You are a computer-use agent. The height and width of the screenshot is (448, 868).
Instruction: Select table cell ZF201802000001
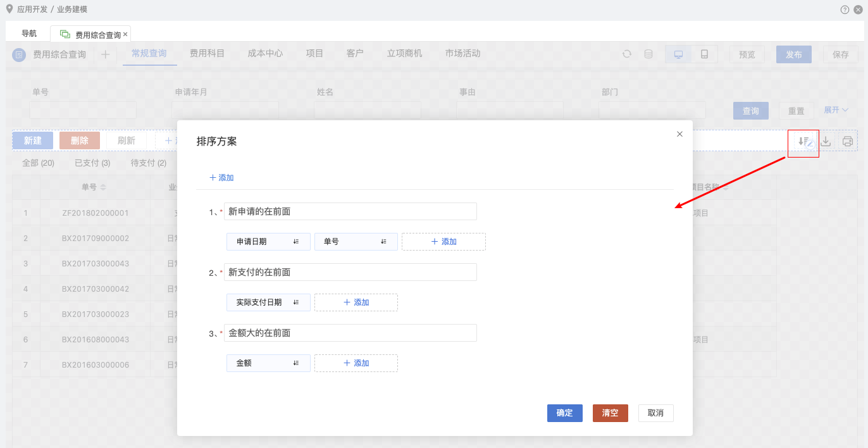96,213
